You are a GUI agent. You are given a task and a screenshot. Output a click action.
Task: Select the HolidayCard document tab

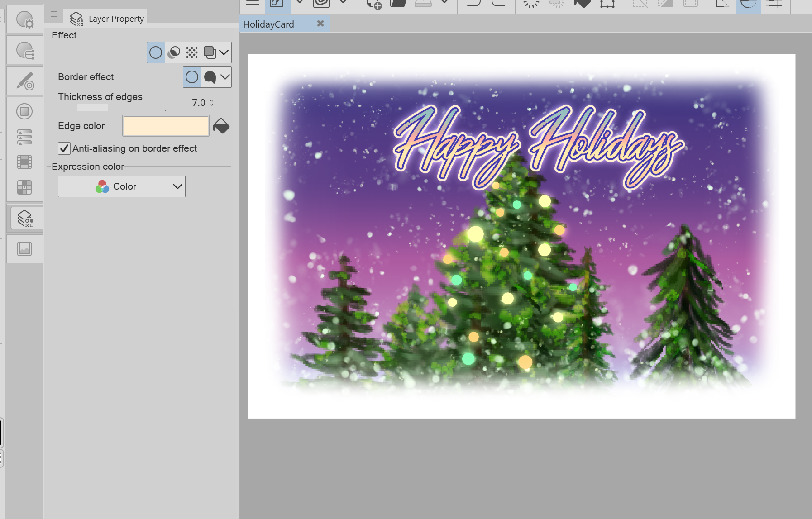[x=268, y=24]
